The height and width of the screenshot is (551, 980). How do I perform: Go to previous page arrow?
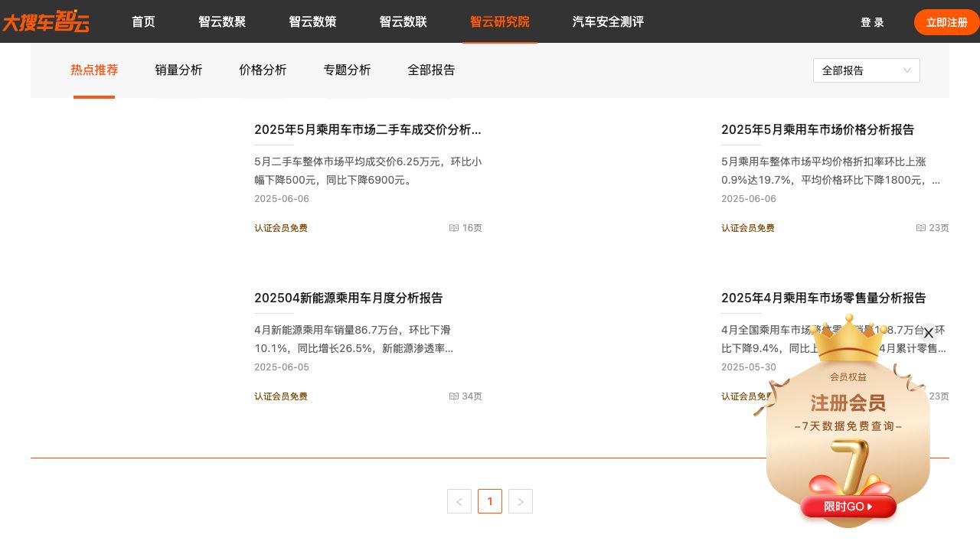[x=459, y=501]
